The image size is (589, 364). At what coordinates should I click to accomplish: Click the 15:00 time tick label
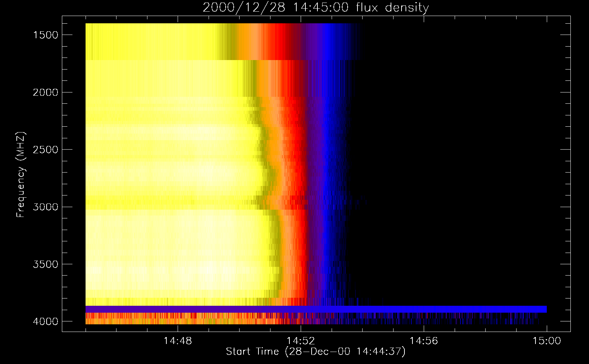click(x=547, y=341)
